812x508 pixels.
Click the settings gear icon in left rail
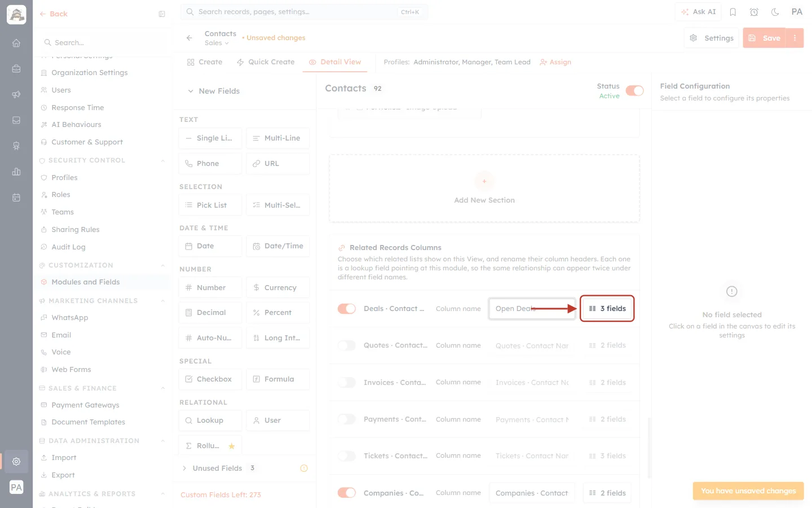(16, 461)
